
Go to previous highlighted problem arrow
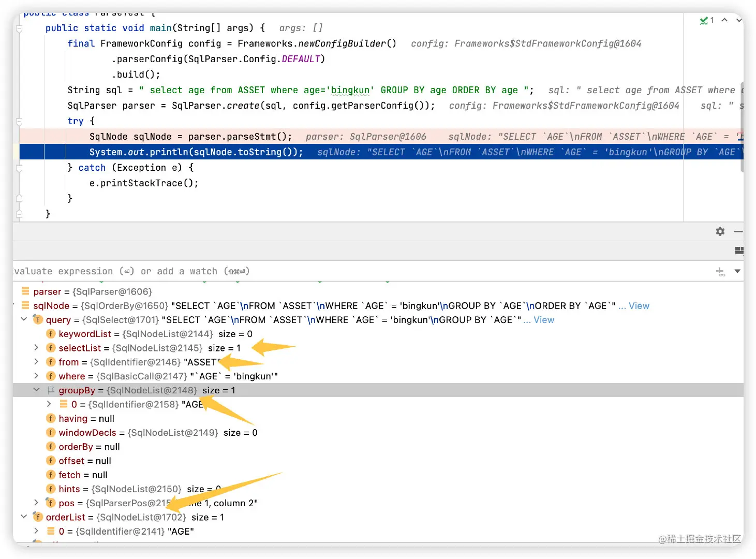724,20
